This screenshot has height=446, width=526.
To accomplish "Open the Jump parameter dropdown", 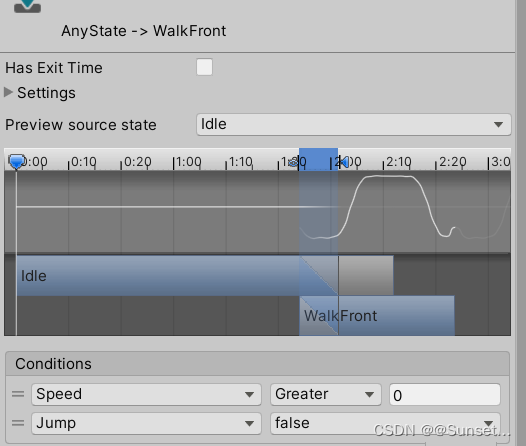I will coord(146,424).
